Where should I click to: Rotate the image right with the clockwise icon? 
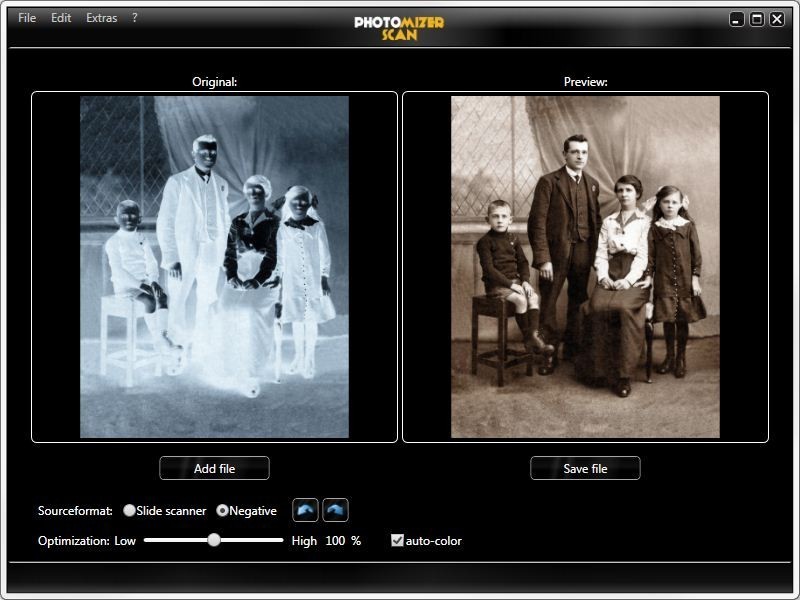pyautogui.click(x=335, y=510)
